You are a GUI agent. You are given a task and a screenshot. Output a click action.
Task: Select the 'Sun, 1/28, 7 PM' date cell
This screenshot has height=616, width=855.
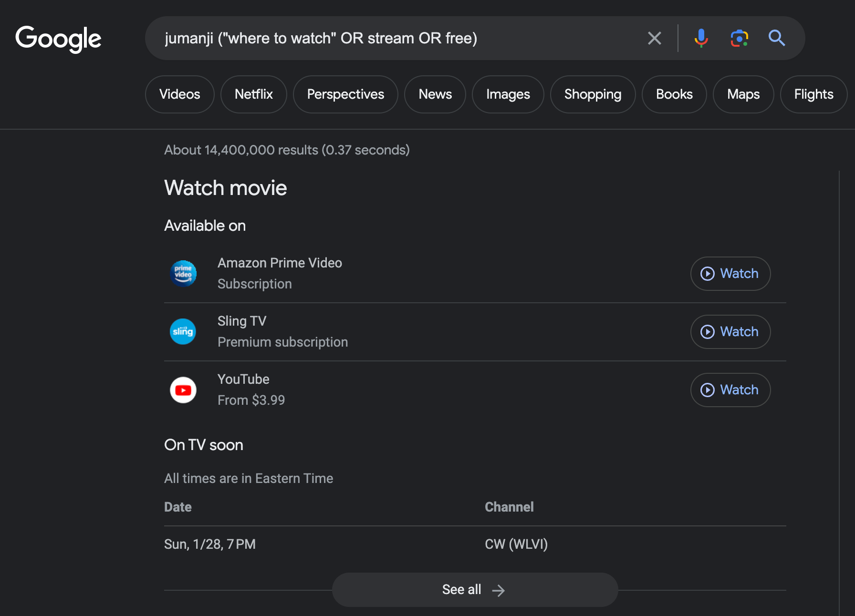click(210, 544)
